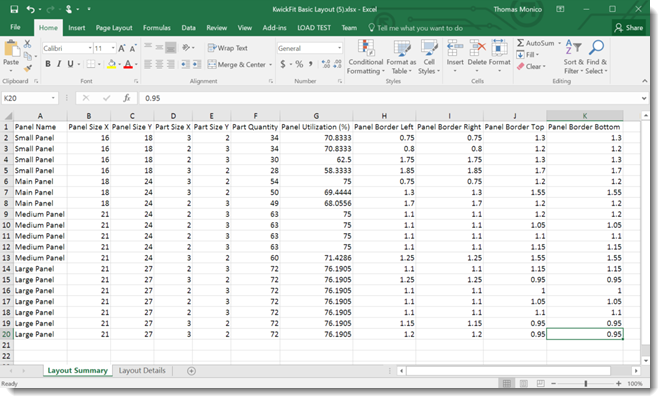Screen dimensions: 665x403
Task: Open the text orientation tool
Action: (x=187, y=48)
